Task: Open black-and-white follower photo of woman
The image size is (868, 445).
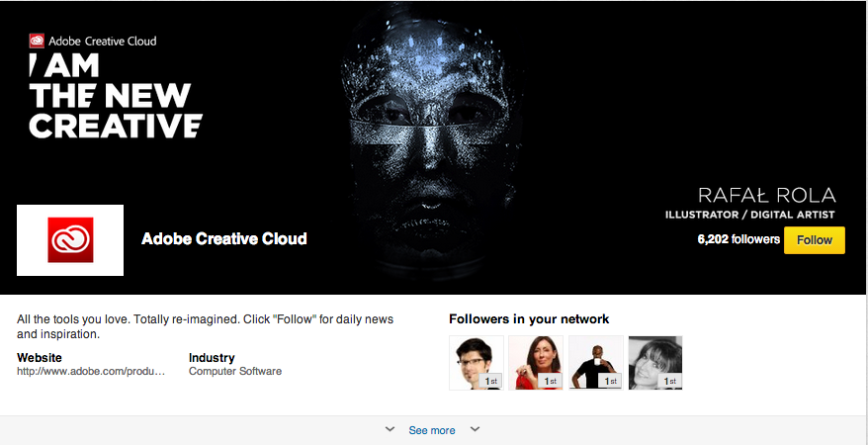Action: click(655, 363)
